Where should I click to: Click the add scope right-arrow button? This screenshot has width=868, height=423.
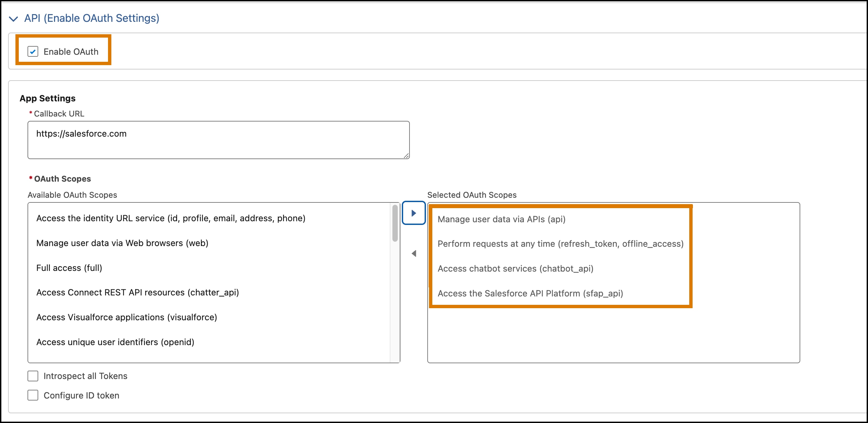tap(414, 213)
